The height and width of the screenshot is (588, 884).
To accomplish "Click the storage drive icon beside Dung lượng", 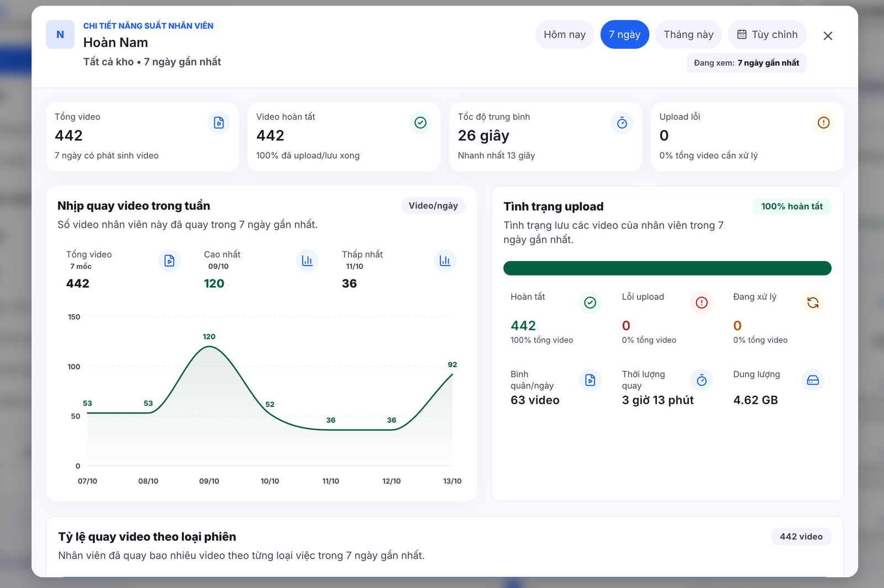I will (813, 380).
